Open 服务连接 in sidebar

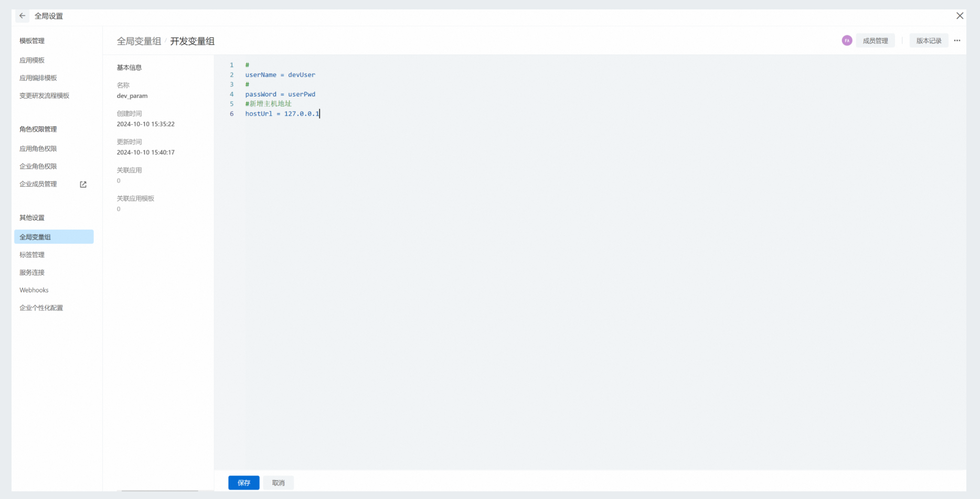(x=32, y=273)
